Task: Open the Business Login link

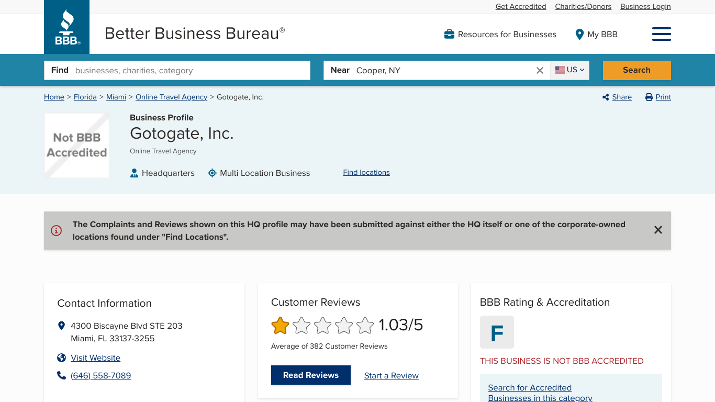Action: point(645,6)
